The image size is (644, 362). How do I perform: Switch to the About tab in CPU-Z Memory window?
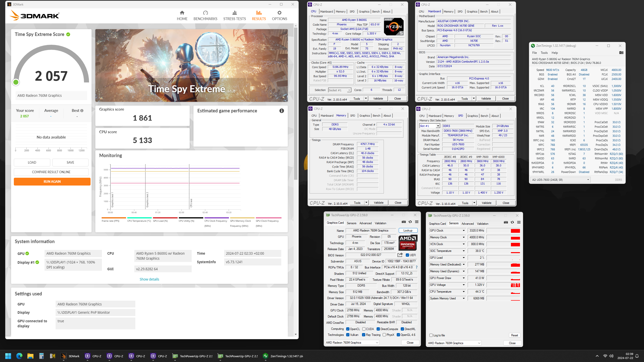387,116
